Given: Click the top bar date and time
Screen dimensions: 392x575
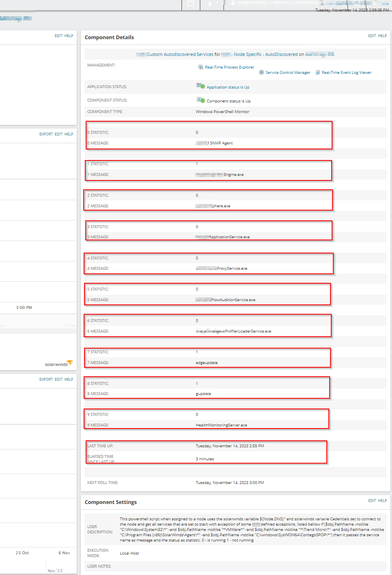Looking at the screenshot, I should (x=352, y=10).
